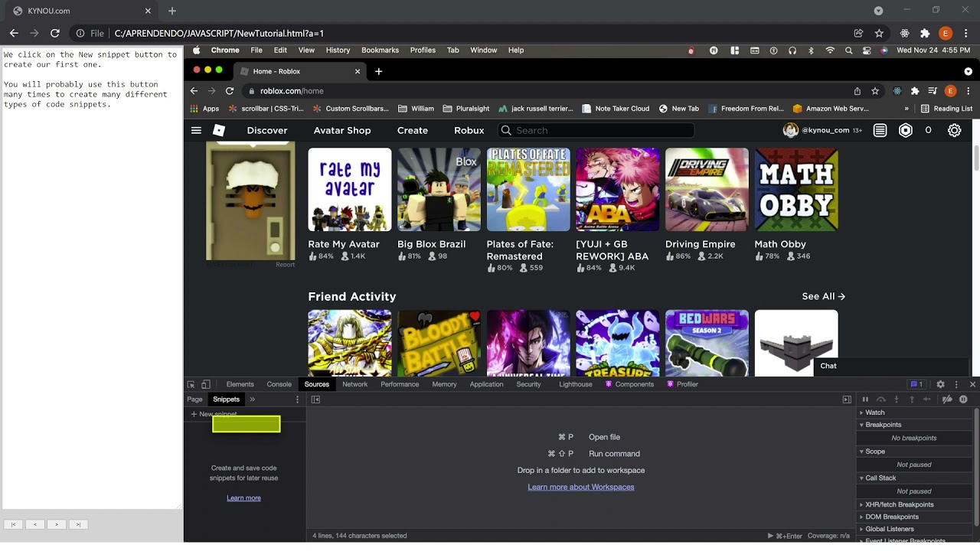980x551 pixels.
Task: Open DevTools settings gear icon
Action: point(940,384)
